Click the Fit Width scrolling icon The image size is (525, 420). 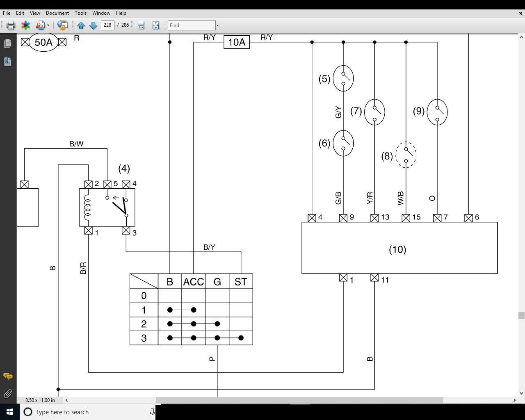click(141, 25)
